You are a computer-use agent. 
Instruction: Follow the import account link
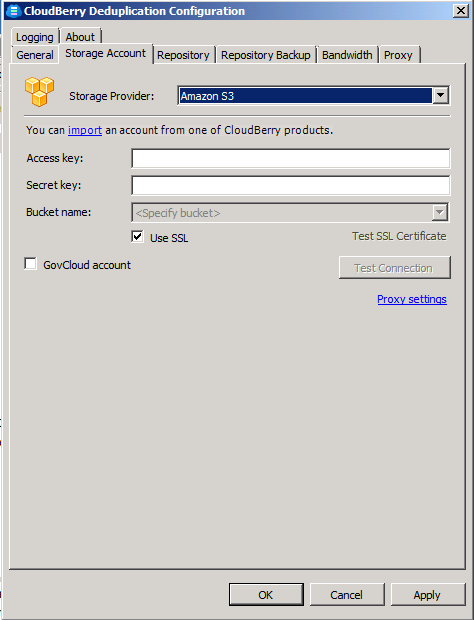pos(85,130)
